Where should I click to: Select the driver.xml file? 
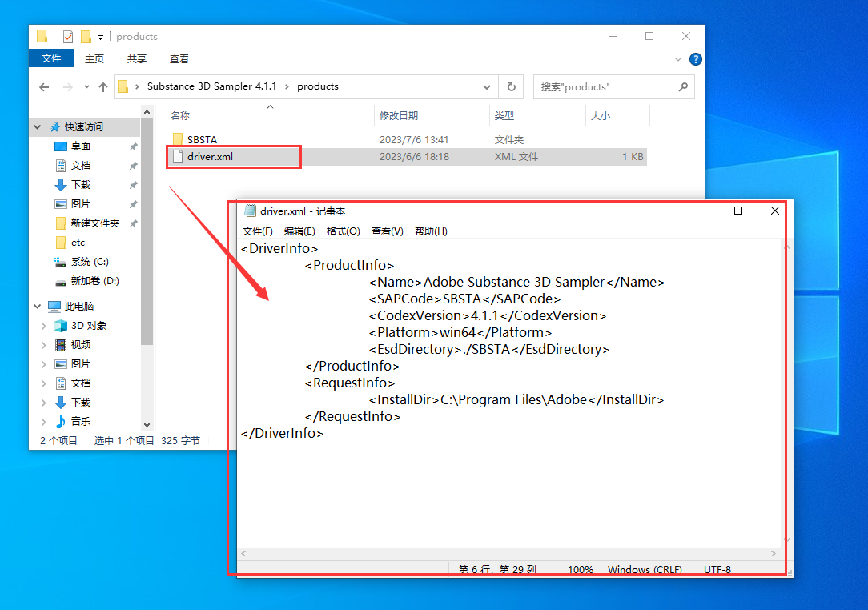pos(210,157)
